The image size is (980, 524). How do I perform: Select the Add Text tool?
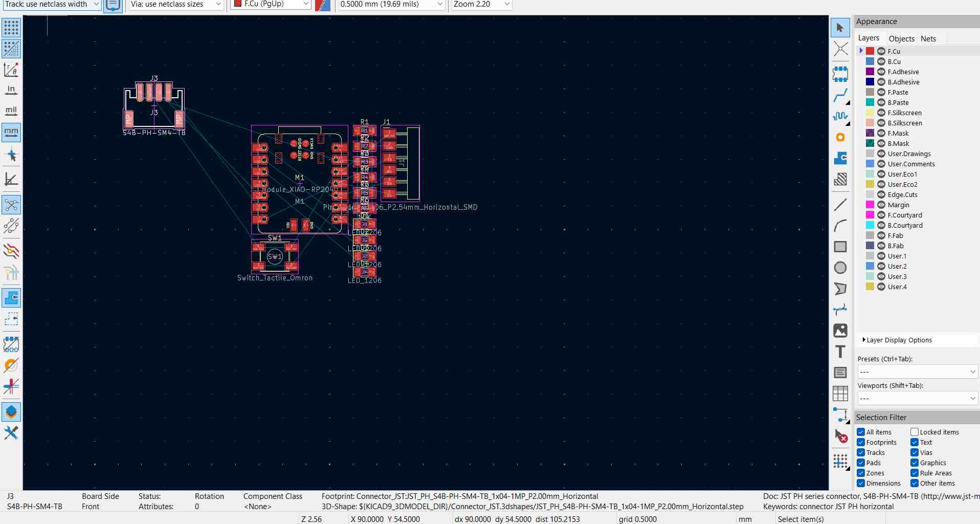click(x=840, y=352)
